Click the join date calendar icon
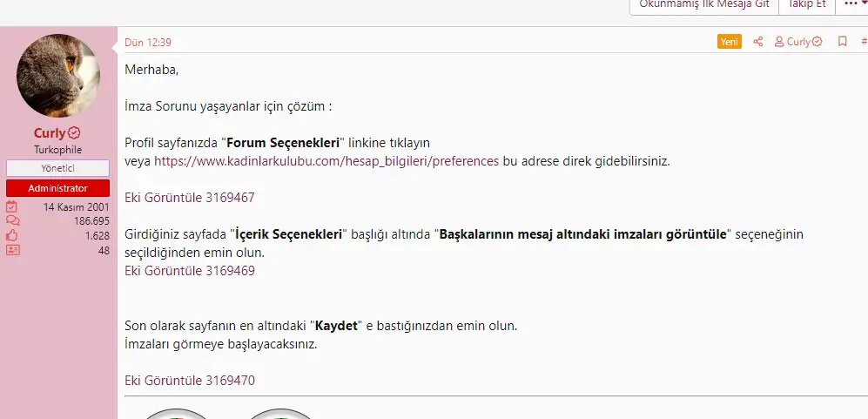This screenshot has width=868, height=419. [x=12, y=207]
